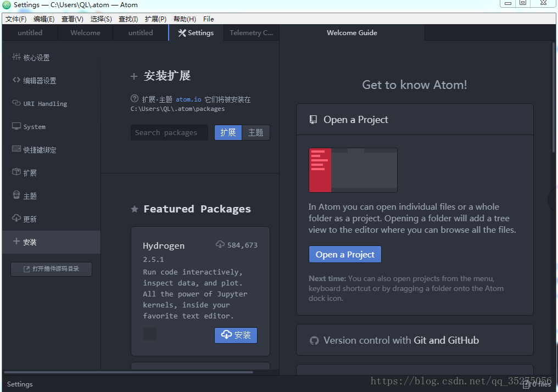558x392 pixels.
Task: Open 核心设置 core settings section
Action: click(51, 57)
